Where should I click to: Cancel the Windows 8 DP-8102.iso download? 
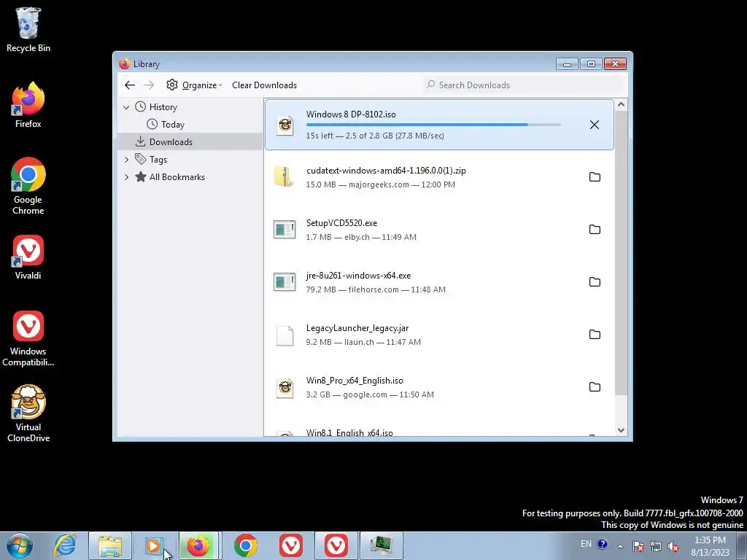[x=594, y=125]
